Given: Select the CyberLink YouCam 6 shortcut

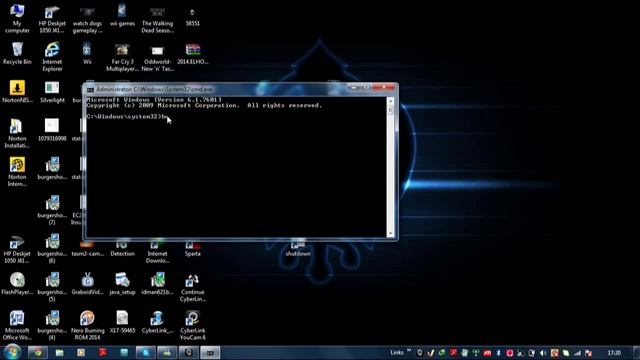Looking at the screenshot, I should coord(192,325).
